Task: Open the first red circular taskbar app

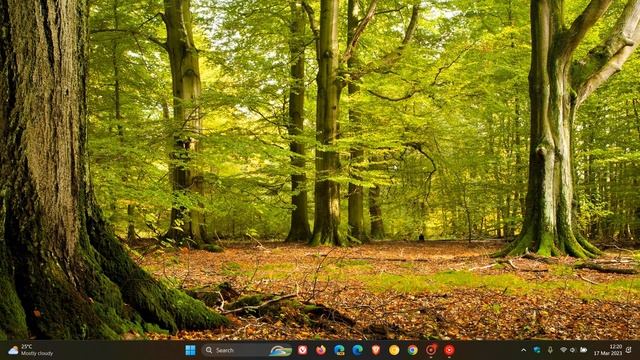Action: pos(431,349)
